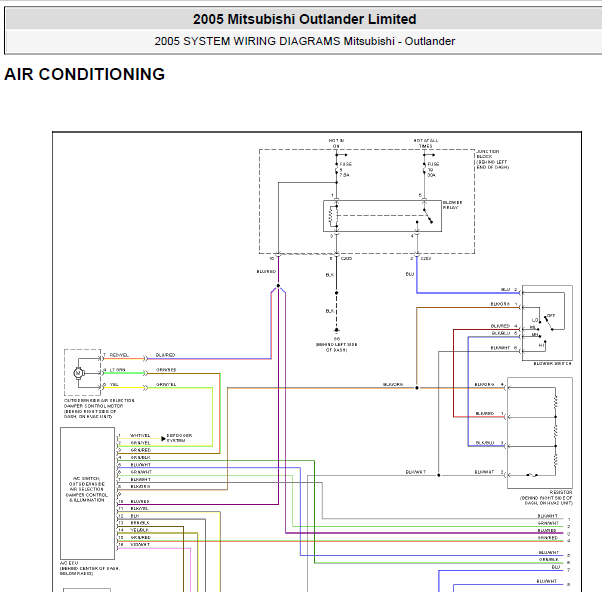This screenshot has height=592, width=602.
Task: Click the 'LO' position in the blower switch
Action: coord(535,320)
